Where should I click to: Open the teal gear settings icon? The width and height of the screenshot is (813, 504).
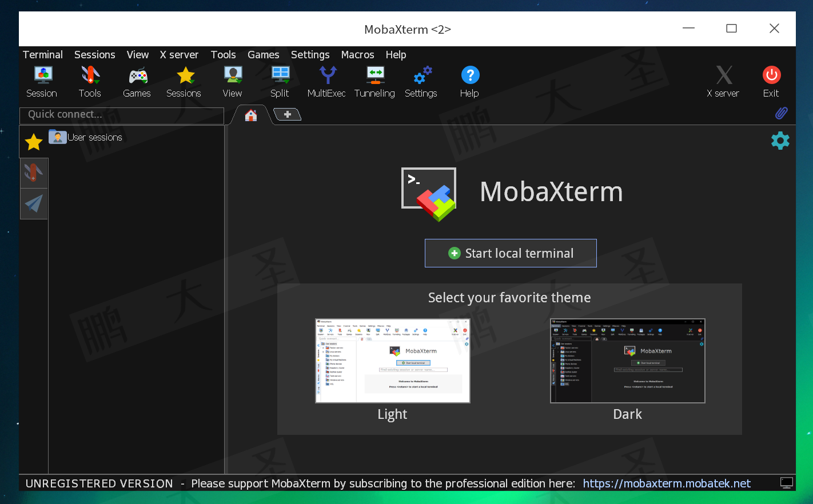780,141
